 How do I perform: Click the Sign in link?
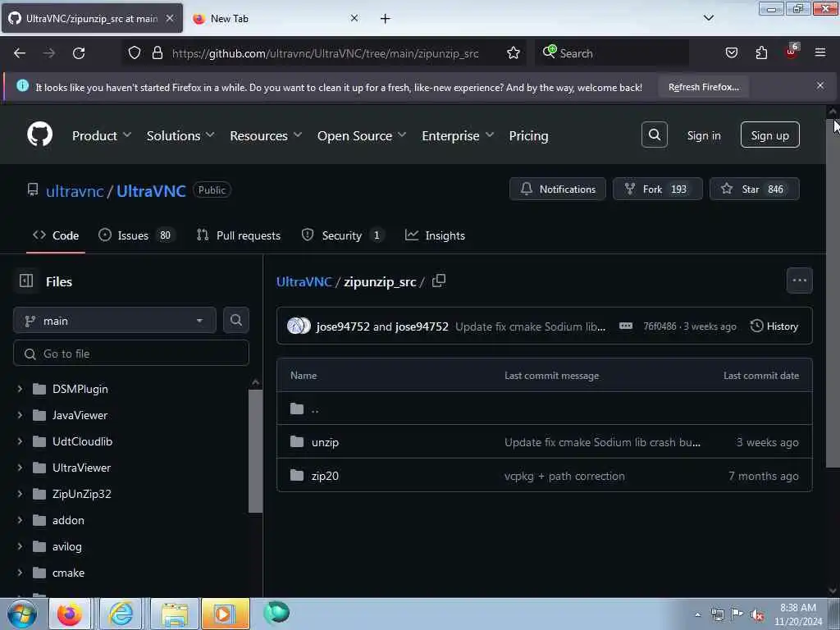pyautogui.click(x=703, y=135)
